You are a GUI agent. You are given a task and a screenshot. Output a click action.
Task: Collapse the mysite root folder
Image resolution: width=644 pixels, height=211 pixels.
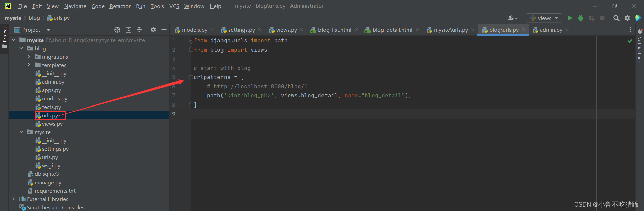14,40
